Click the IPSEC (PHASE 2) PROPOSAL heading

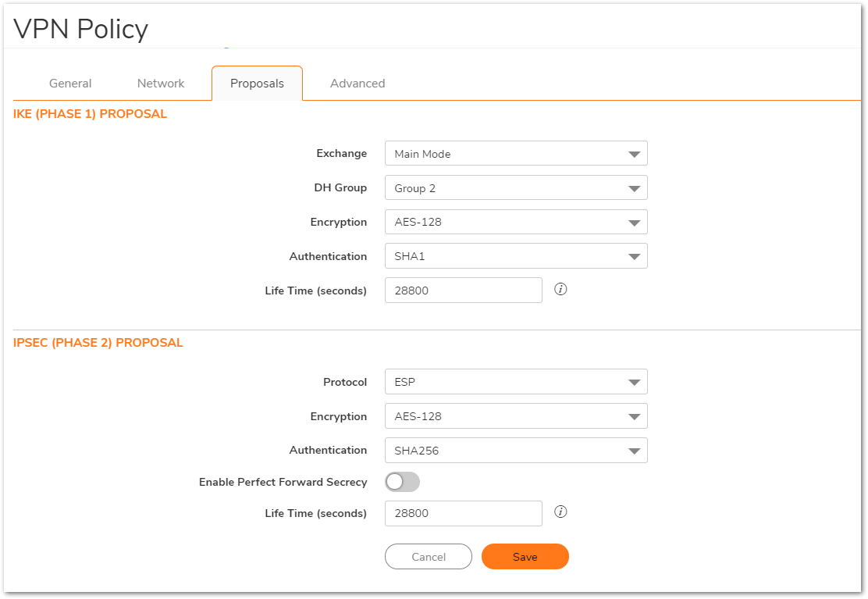[98, 343]
